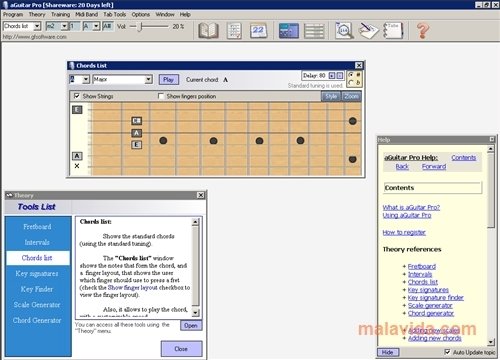Open the spiral notebook 'Tabs' toolbar icon
The height and width of the screenshot is (360, 500).
pyautogui.click(x=393, y=31)
